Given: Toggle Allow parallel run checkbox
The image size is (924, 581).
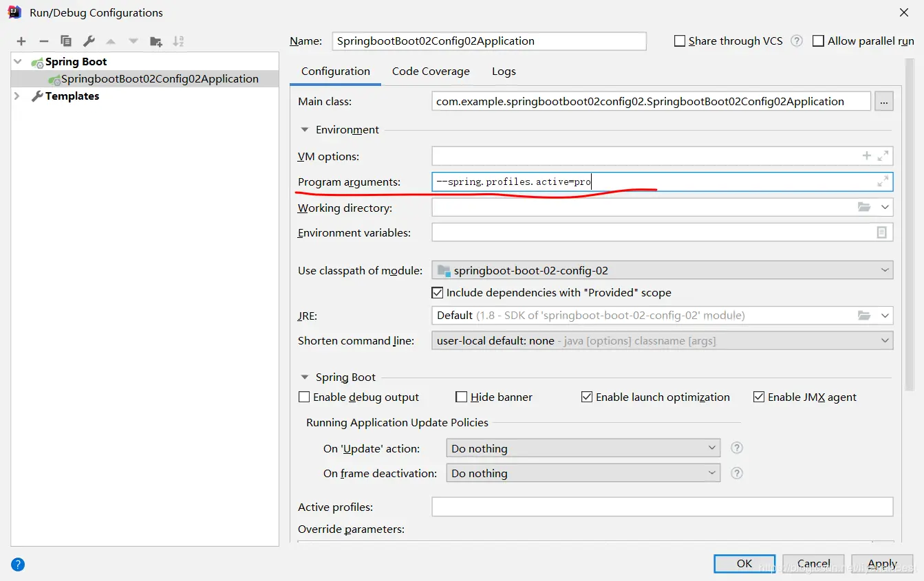Looking at the screenshot, I should pyautogui.click(x=818, y=41).
